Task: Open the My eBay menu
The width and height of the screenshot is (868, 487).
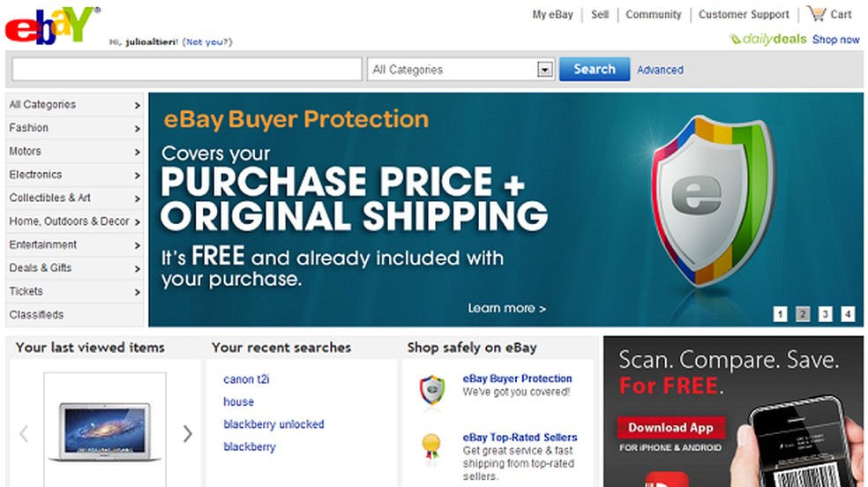Action: (552, 14)
